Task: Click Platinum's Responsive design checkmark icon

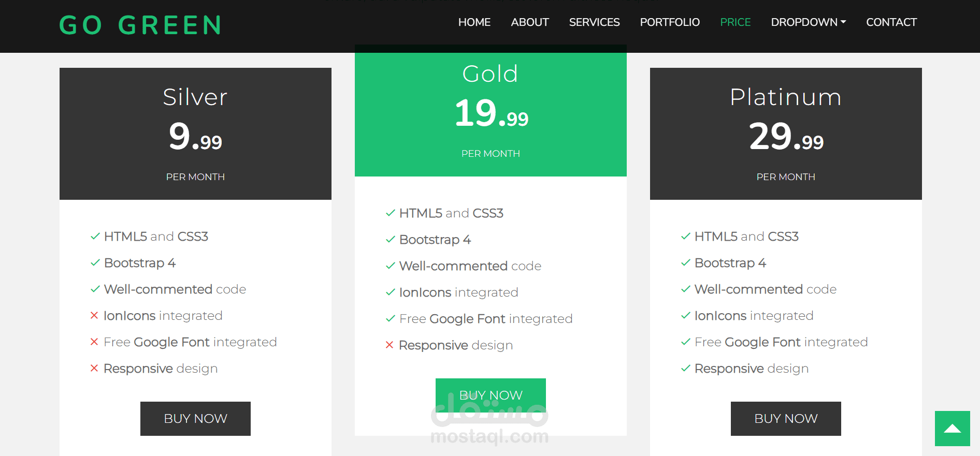Action: tap(686, 369)
